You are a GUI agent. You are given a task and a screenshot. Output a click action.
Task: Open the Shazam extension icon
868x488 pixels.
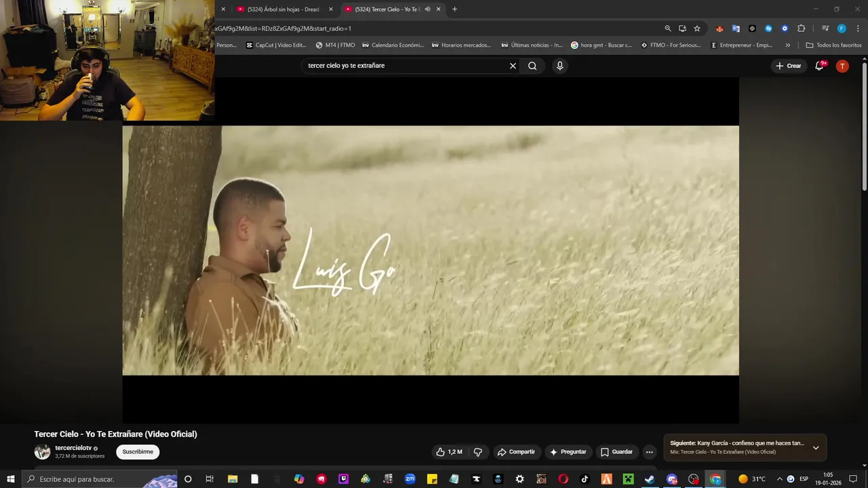(x=768, y=28)
